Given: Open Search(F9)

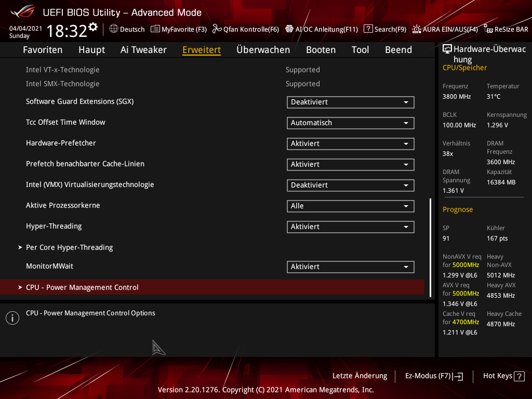Looking at the screenshot, I should [385, 29].
